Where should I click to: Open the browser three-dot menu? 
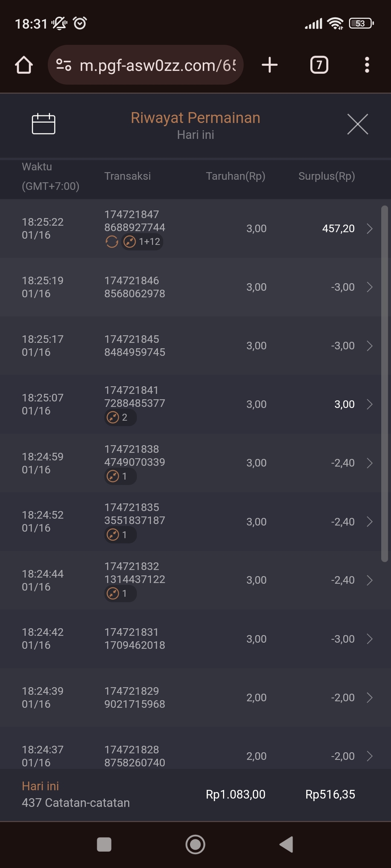pos(367,65)
